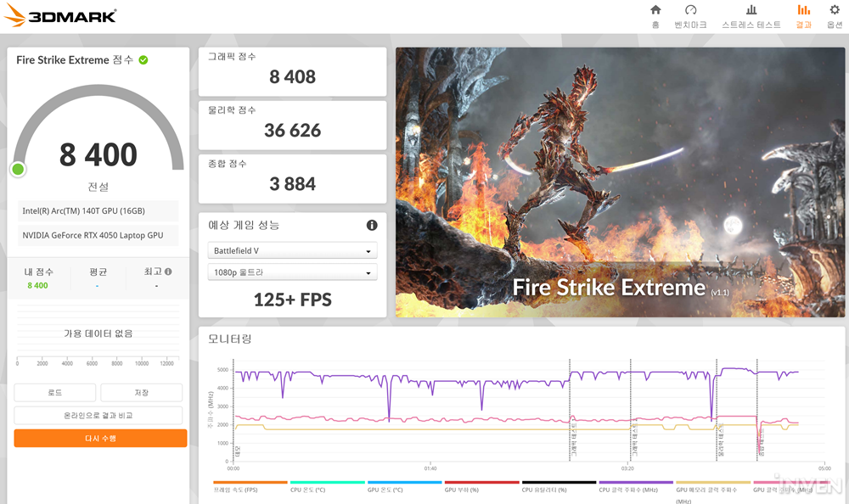
Task: Click the 내 점수 8 400 value
Action: (x=38, y=285)
